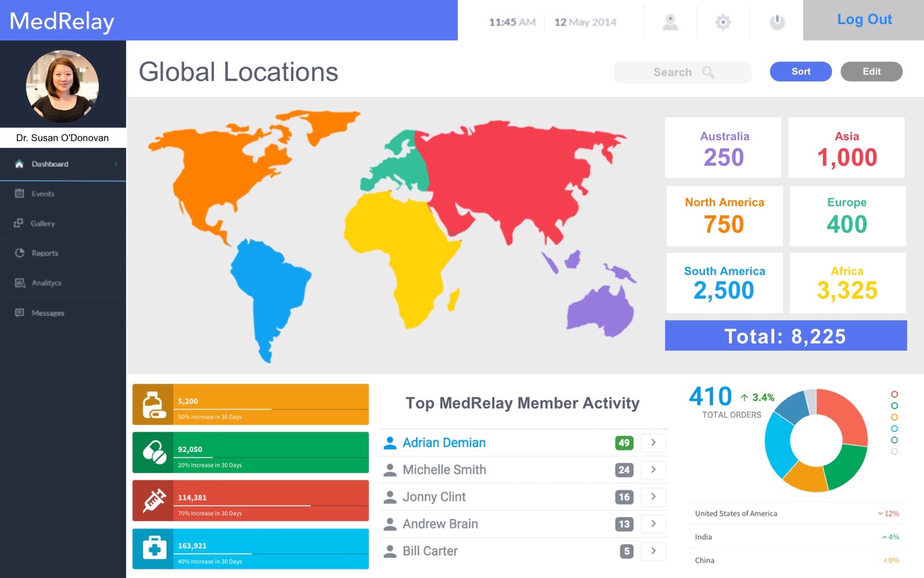Open Adrian Demian's member name link
This screenshot has width=924, height=578.
444,443
